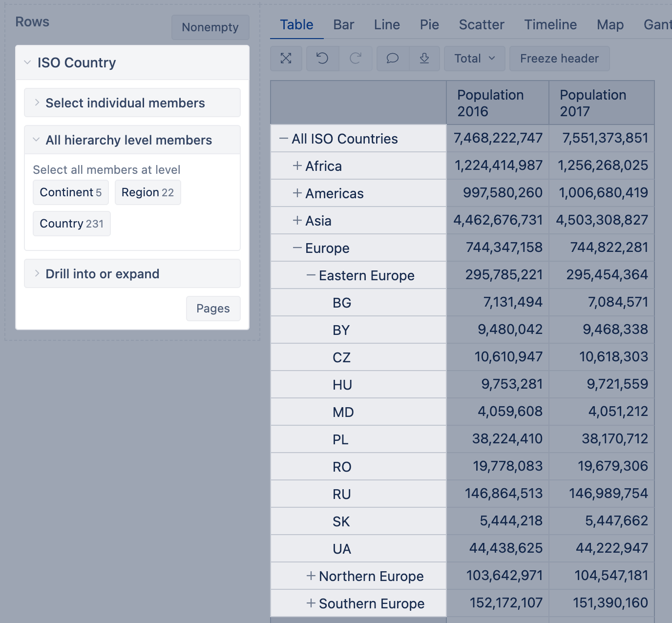Expand Africa row with plus icon
This screenshot has height=623, width=672.
[x=297, y=166]
